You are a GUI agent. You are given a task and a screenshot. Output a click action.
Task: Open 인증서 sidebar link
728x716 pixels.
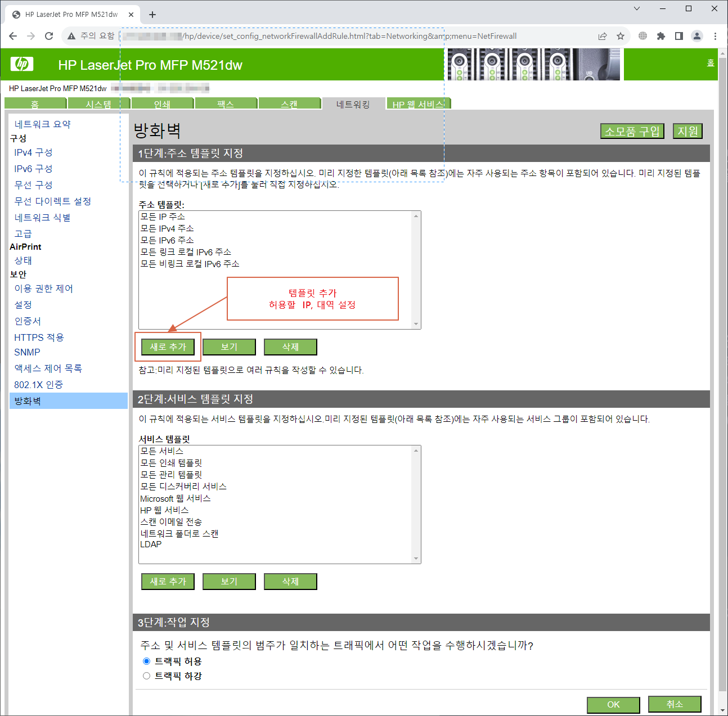tap(28, 321)
